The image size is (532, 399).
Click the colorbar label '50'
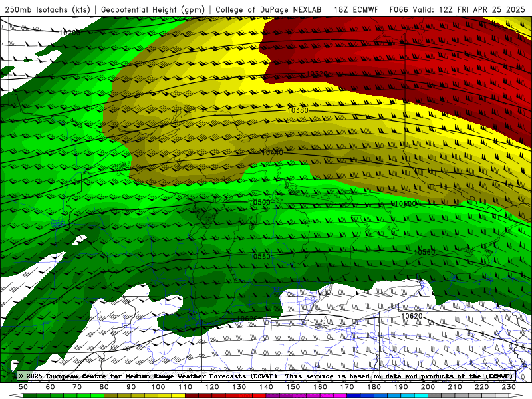click(x=23, y=387)
